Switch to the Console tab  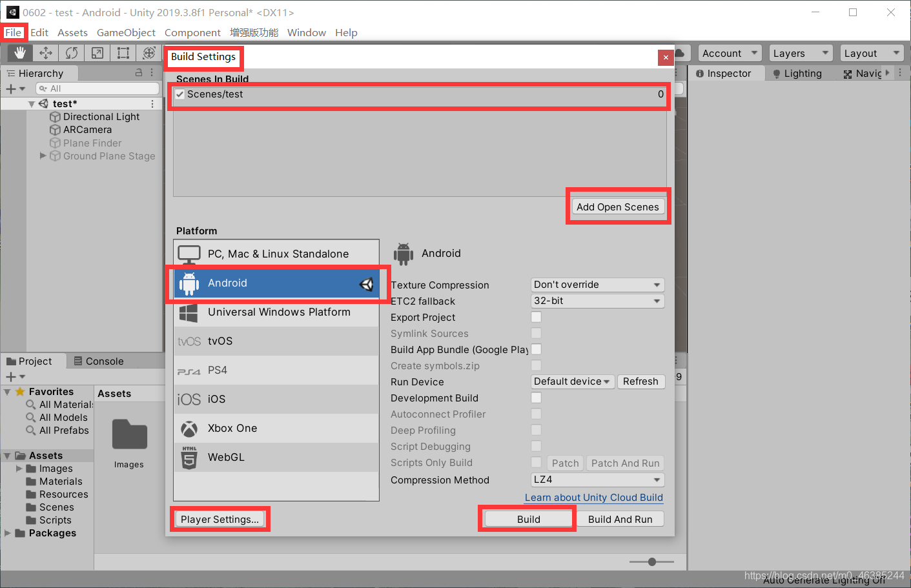[x=98, y=361]
